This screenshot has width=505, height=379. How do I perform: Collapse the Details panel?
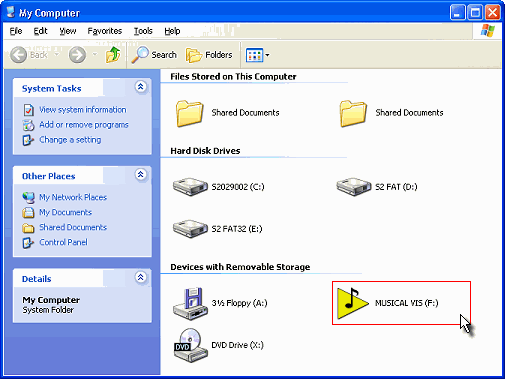[141, 277]
